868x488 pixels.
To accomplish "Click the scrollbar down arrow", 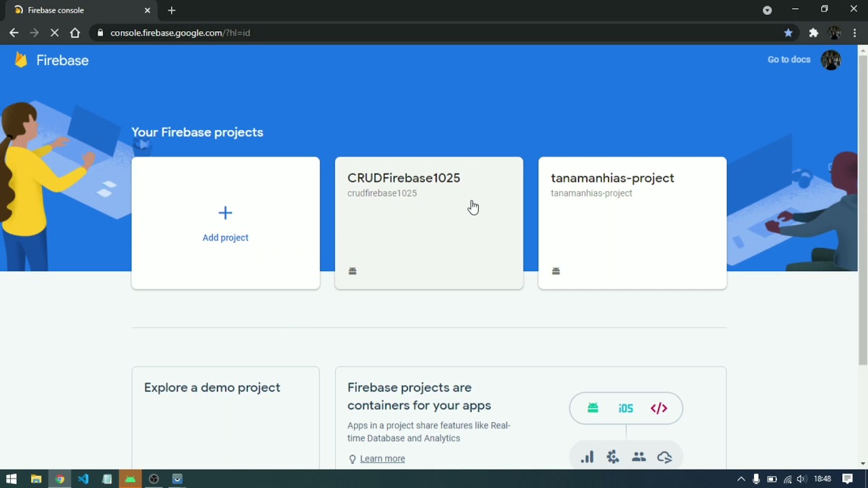I will click(x=863, y=464).
